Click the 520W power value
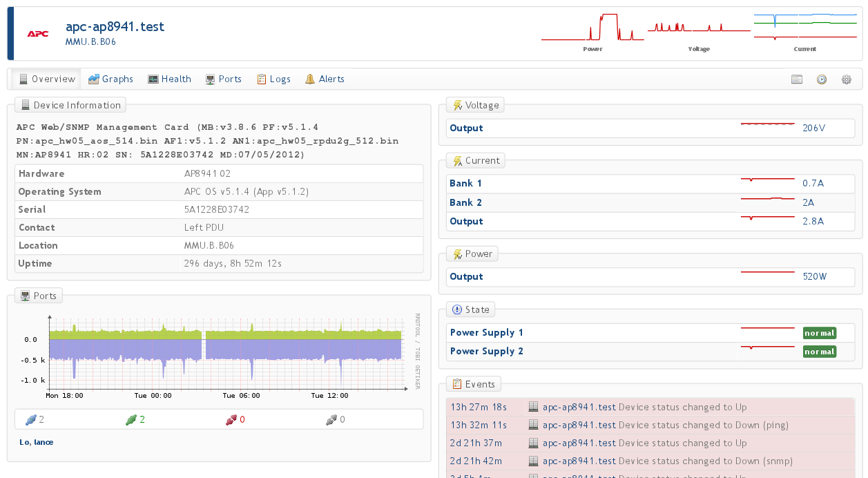This screenshot has height=478, width=868. coord(814,276)
